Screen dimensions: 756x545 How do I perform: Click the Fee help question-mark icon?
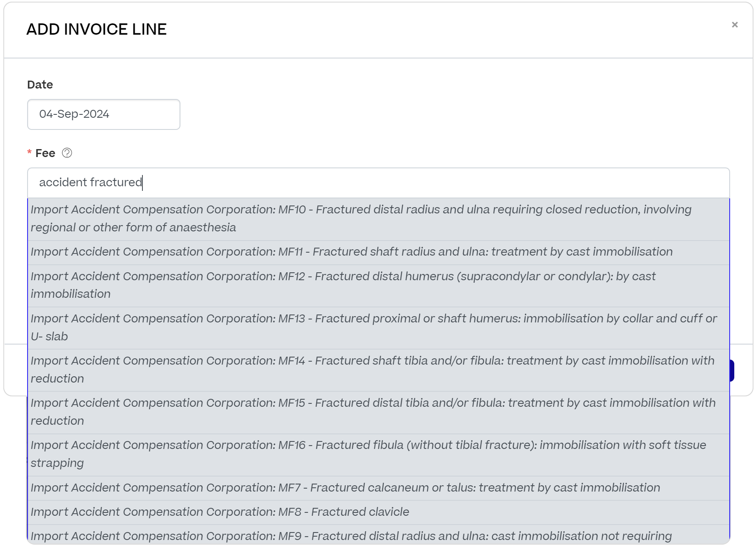click(67, 153)
